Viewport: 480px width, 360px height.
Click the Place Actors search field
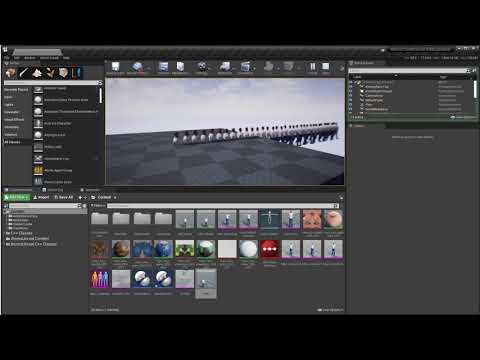[x=52, y=83]
